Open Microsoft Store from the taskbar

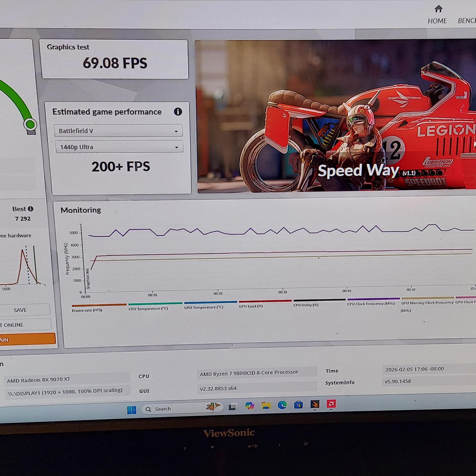298,405
